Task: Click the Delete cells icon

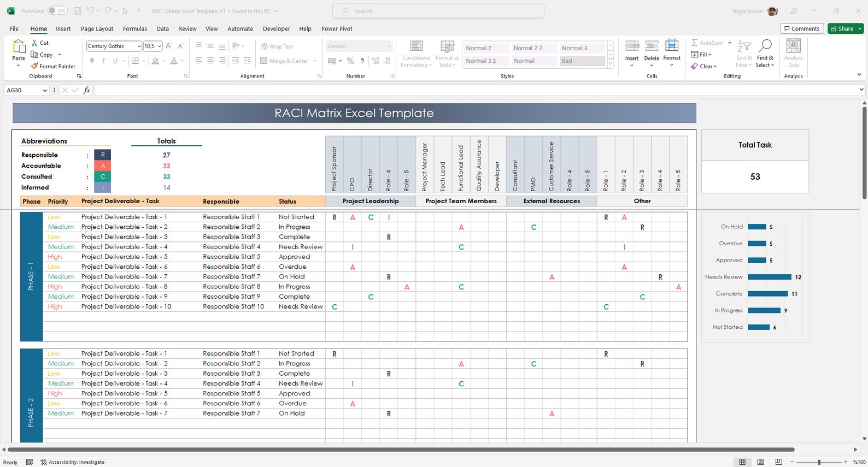Action: coord(652,46)
